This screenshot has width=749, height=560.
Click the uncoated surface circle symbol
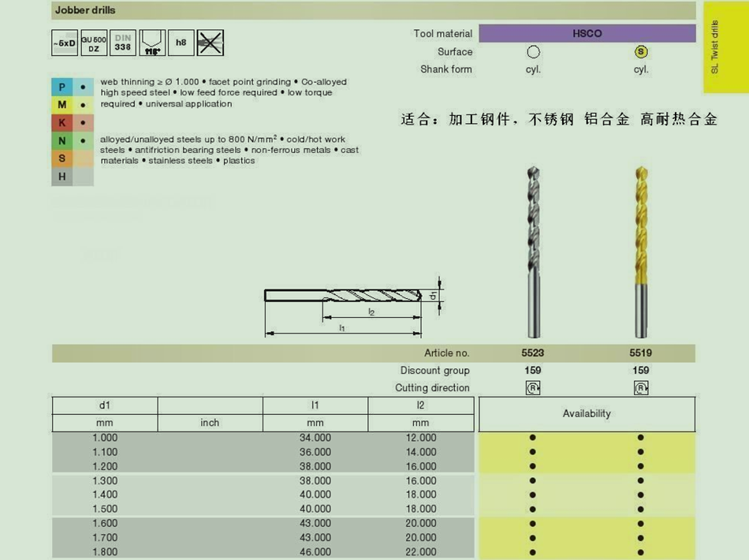click(533, 51)
